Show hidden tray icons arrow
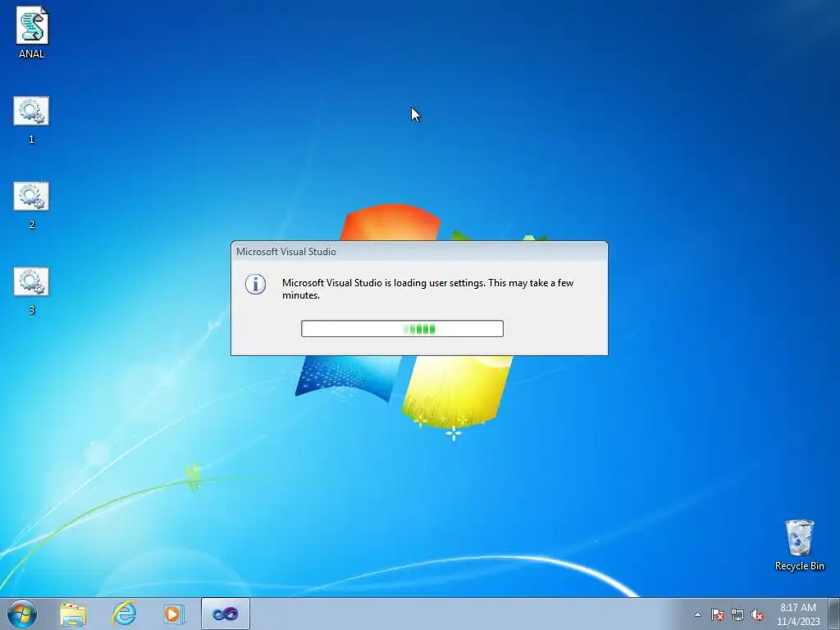The height and width of the screenshot is (630, 840). click(x=697, y=614)
